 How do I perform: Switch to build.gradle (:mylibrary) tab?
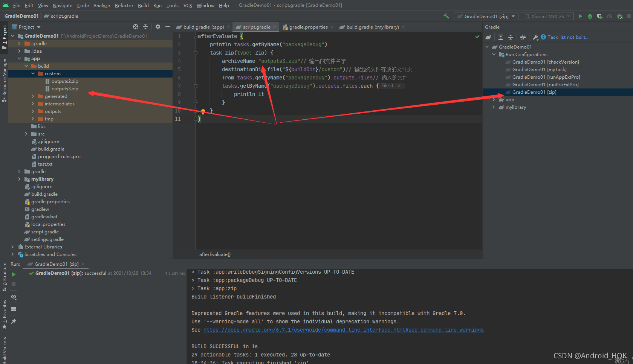(372, 27)
